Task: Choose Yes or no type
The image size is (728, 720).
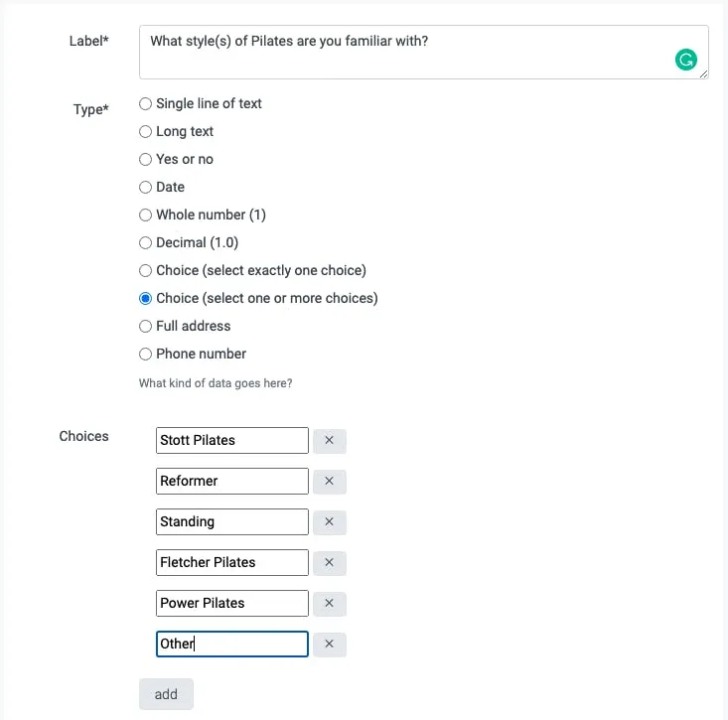Action: click(145, 159)
